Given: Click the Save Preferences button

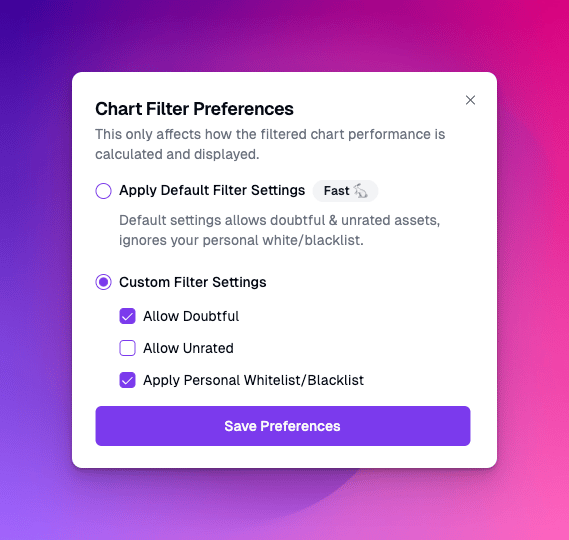Looking at the screenshot, I should click(x=283, y=426).
